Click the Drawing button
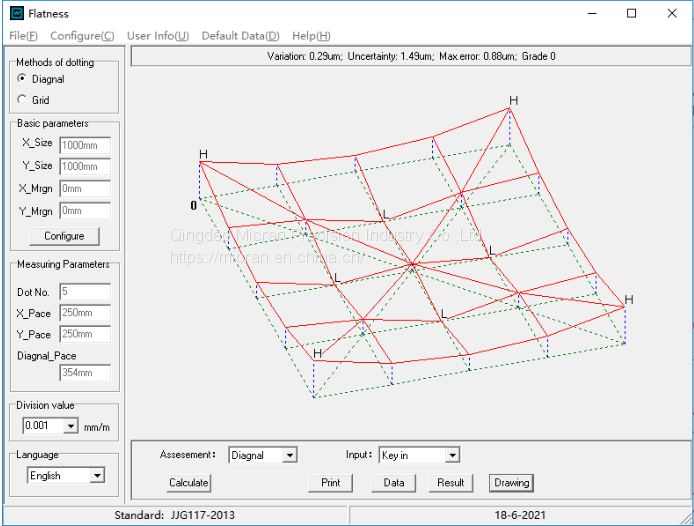 pos(511,483)
